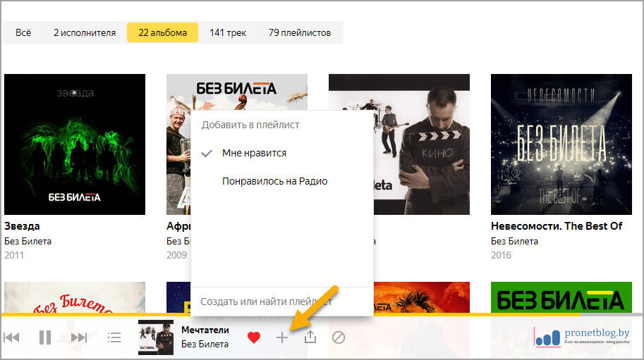The height and width of the screenshot is (360, 644).
Task: Click the Создать или найти плейлист field
Action: coord(282,302)
